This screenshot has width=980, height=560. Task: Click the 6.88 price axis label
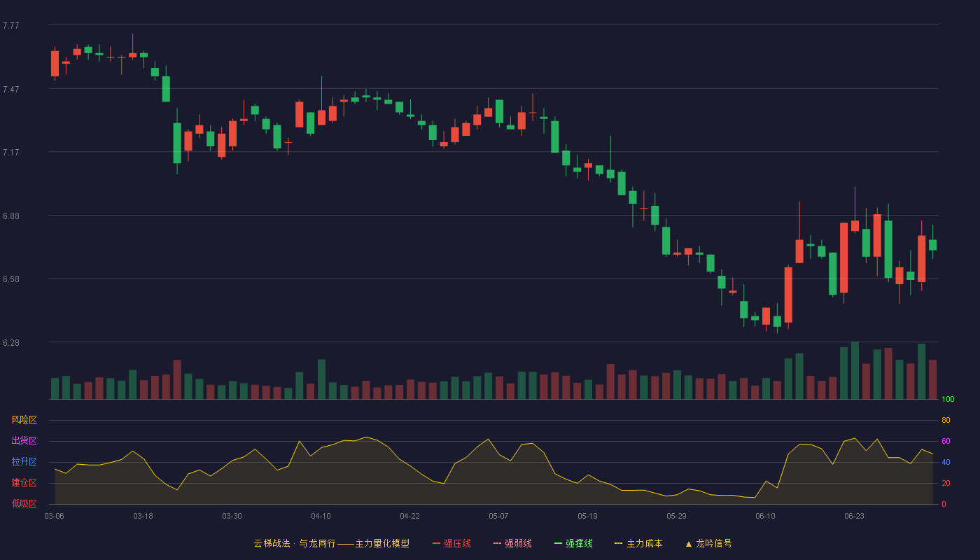[x=10, y=216]
